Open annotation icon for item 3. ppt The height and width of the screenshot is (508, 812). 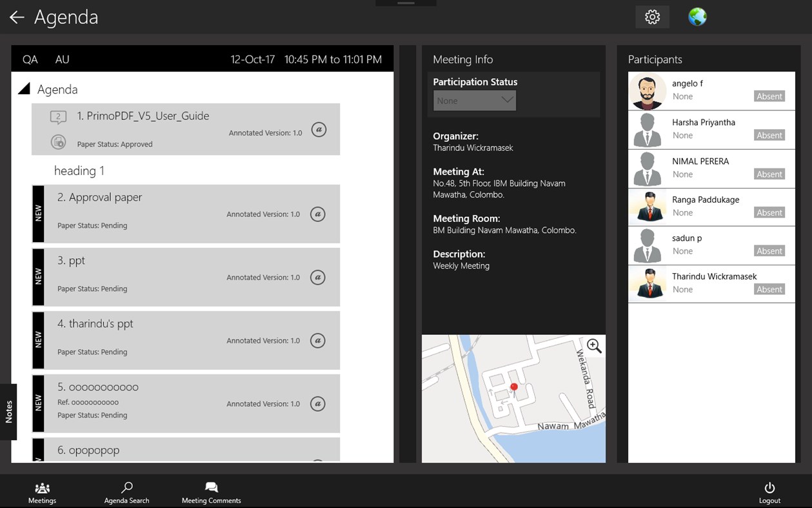point(317,277)
